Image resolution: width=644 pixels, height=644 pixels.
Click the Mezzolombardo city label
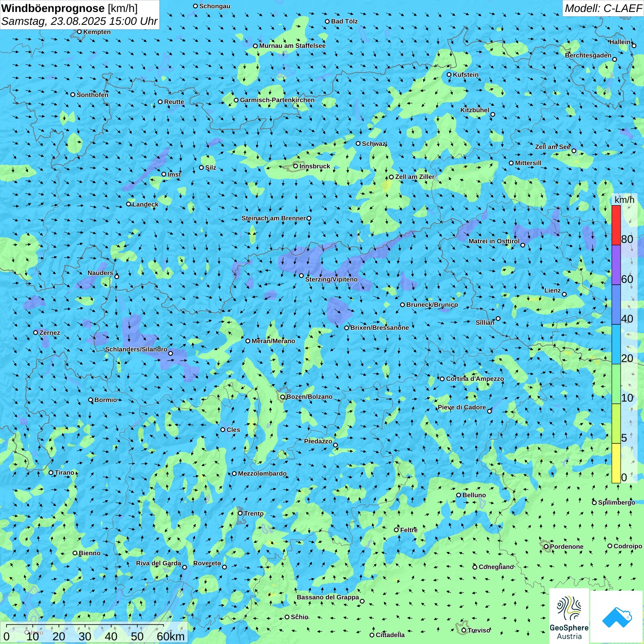coord(262,473)
